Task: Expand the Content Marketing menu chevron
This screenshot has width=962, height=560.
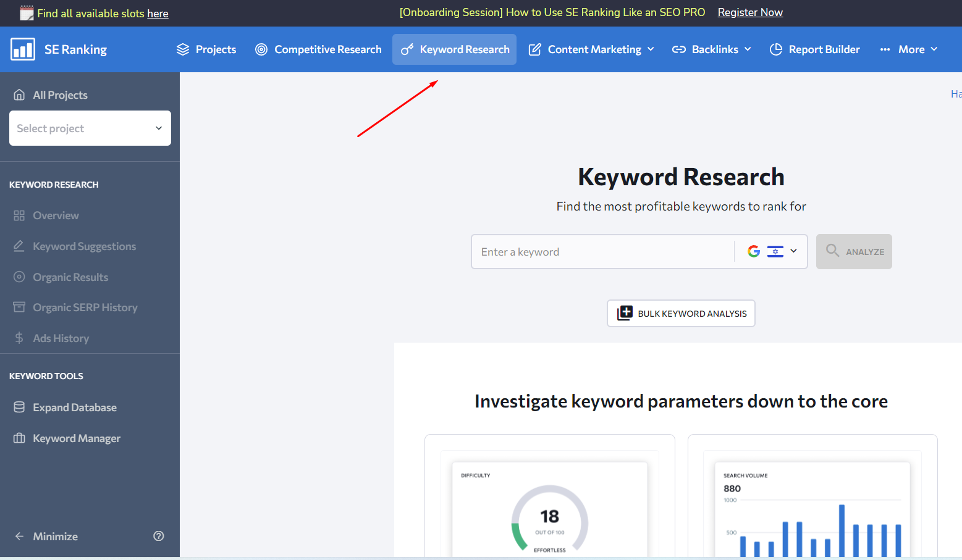Action: pos(651,49)
